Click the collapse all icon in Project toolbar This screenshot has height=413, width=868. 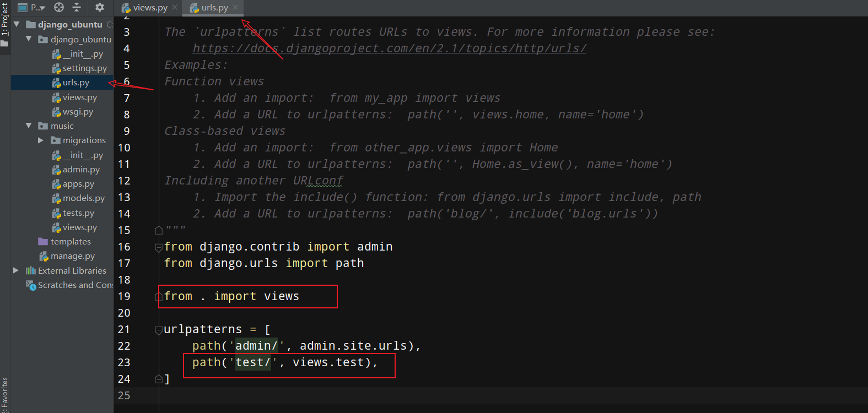77,7
